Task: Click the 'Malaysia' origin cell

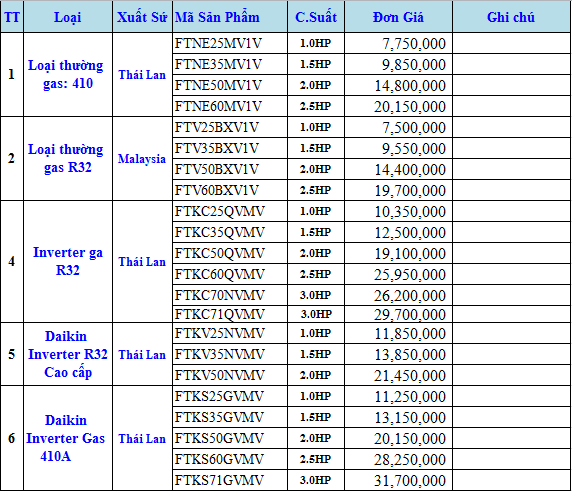Action: click(142, 159)
